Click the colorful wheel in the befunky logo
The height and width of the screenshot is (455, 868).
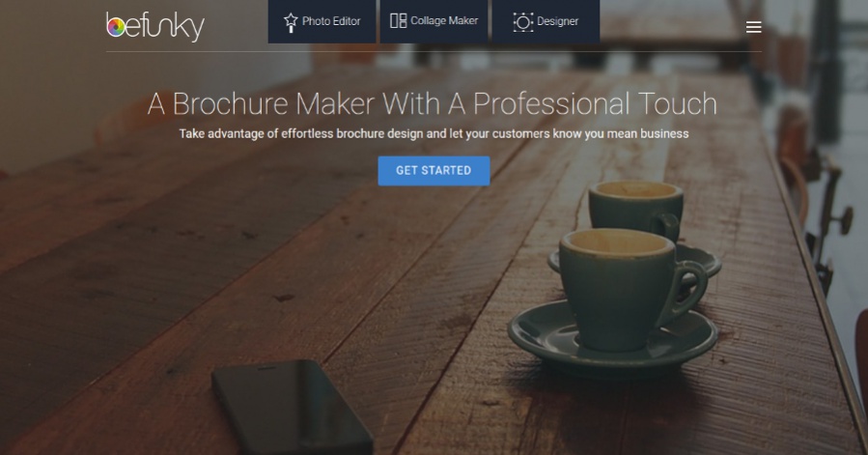[x=116, y=27]
